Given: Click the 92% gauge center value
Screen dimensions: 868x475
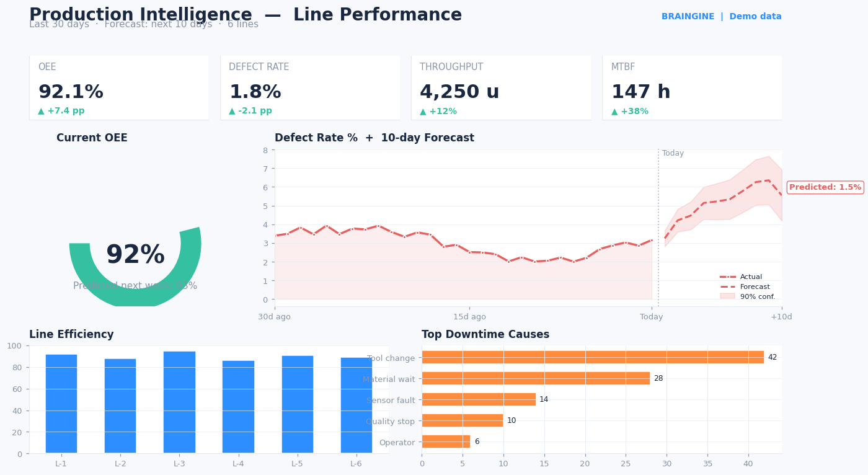Looking at the screenshot, I should click(x=135, y=255).
